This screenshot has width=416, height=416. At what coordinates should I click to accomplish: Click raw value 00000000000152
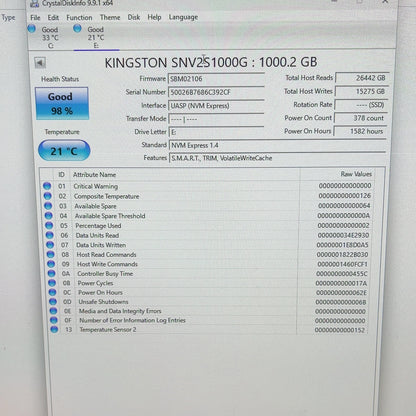(x=340, y=330)
